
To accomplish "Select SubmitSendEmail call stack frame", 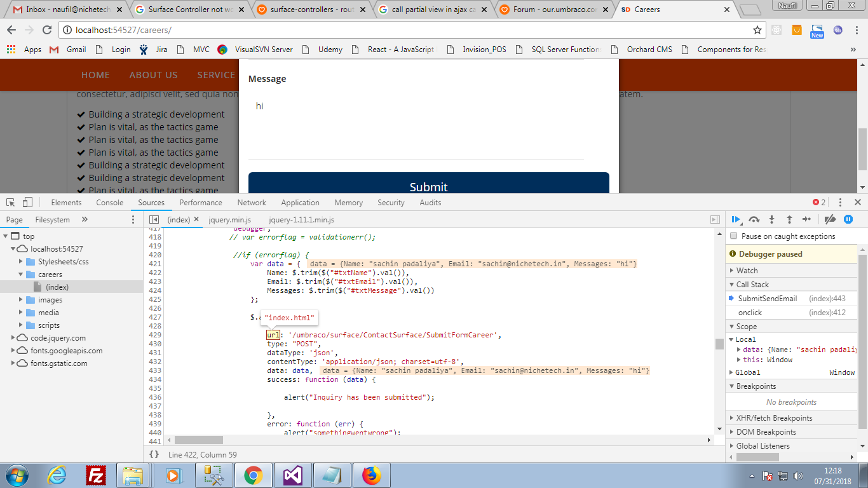I will (x=792, y=299).
